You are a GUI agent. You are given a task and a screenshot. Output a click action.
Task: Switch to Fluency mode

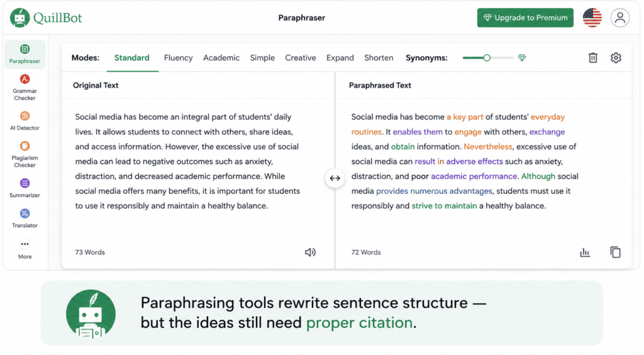point(178,57)
